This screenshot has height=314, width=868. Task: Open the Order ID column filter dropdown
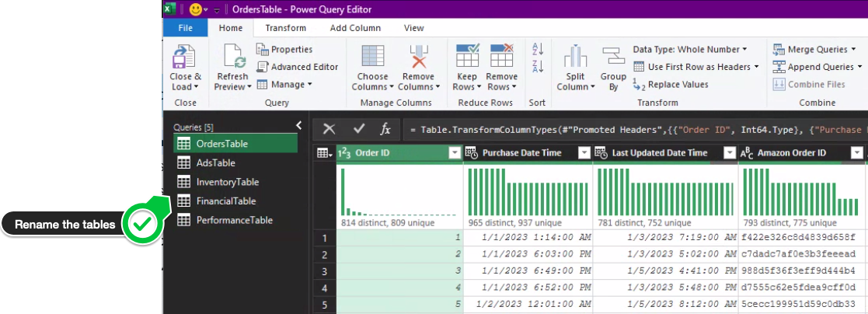click(x=455, y=153)
